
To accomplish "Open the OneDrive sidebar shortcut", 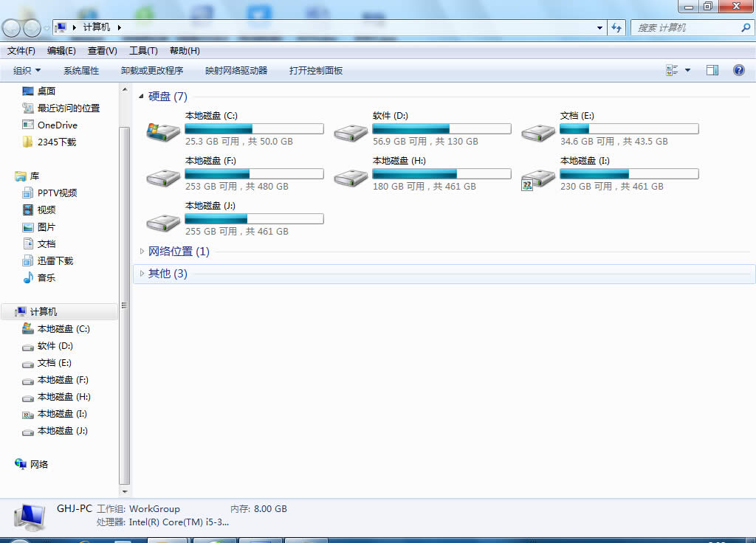I will [x=55, y=125].
